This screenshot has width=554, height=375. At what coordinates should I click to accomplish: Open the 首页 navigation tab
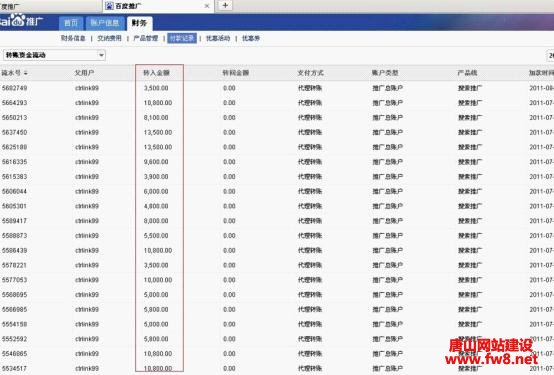pyautogui.click(x=71, y=23)
